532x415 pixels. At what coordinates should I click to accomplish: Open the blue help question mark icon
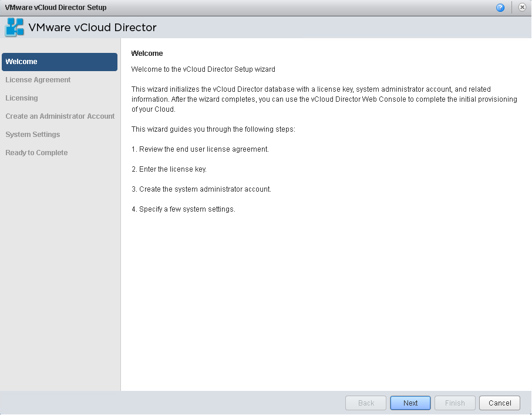[500, 8]
